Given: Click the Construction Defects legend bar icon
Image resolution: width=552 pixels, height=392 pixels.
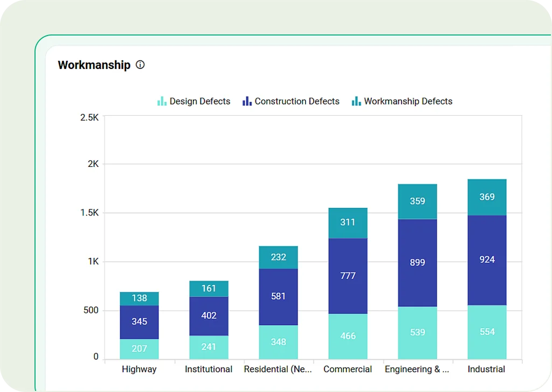Looking at the screenshot, I should (247, 101).
